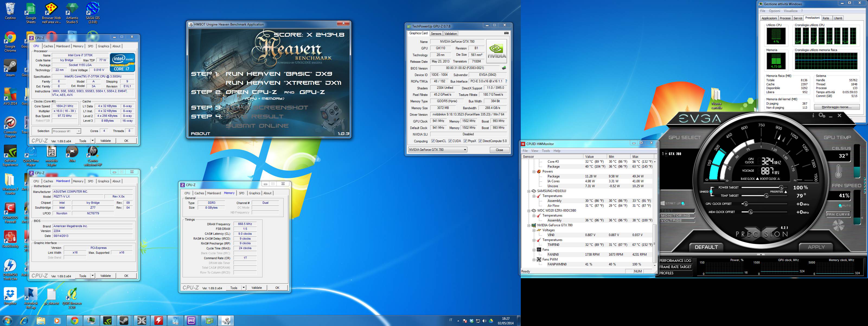Switch to Validation tab in GPU-Z

coord(451,33)
